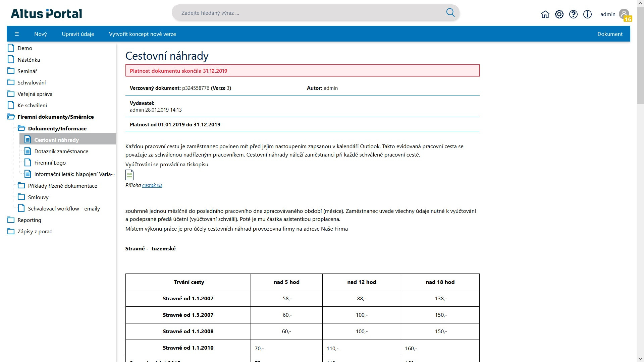Select Upravit údaje in the toolbar
The image size is (644, 362).
78,34
